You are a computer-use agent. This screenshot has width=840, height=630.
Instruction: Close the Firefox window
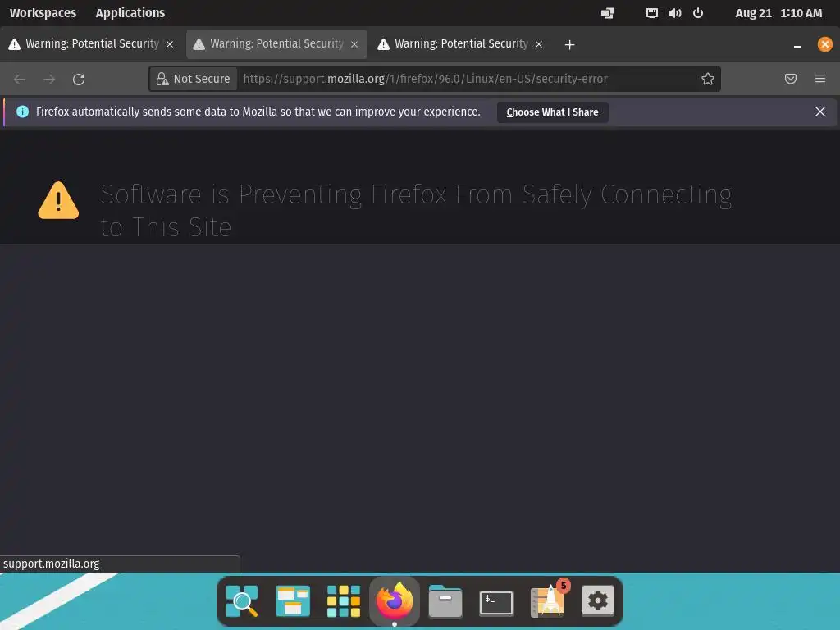(824, 44)
